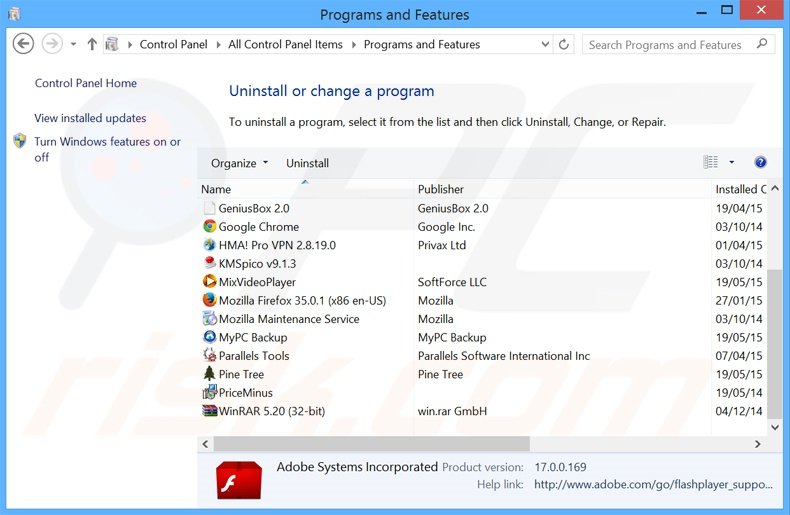This screenshot has height=515, width=790.
Task: Click Adobe Flash Player details icon
Action: point(239,480)
